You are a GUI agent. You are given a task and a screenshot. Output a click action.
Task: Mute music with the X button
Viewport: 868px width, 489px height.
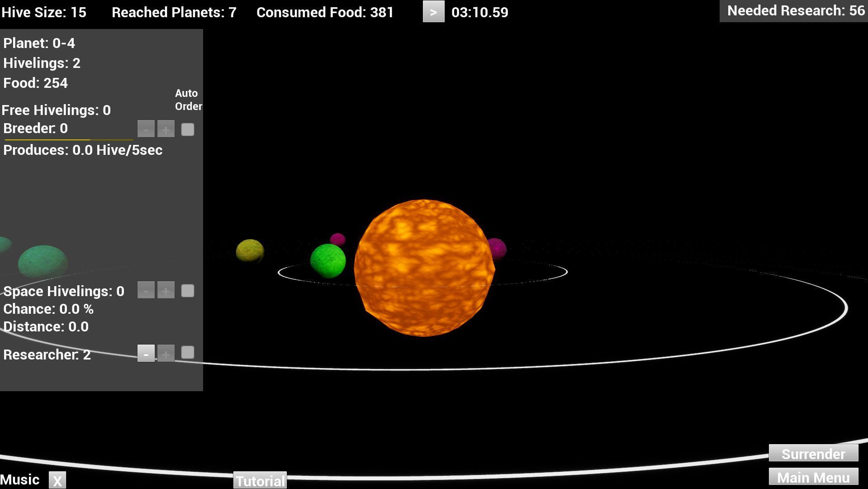click(57, 480)
